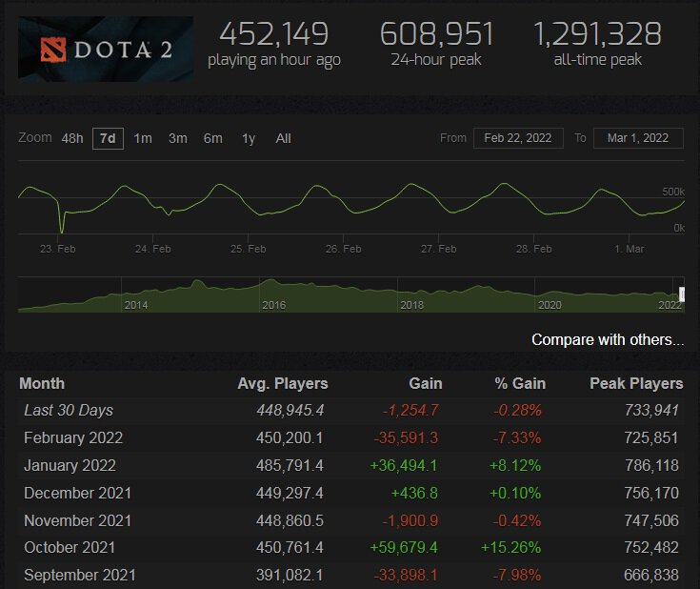
Task: Show All time zoom range
Action: (283, 138)
